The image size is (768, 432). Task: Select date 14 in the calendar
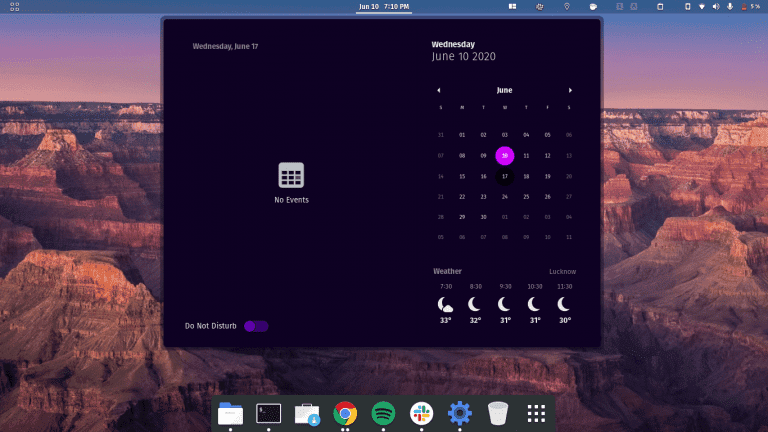click(440, 176)
